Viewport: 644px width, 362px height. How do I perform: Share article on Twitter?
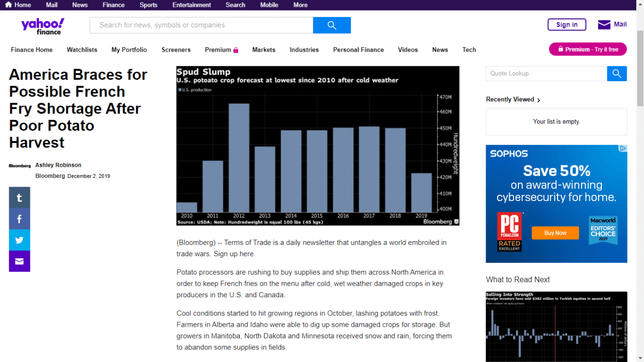coord(19,240)
